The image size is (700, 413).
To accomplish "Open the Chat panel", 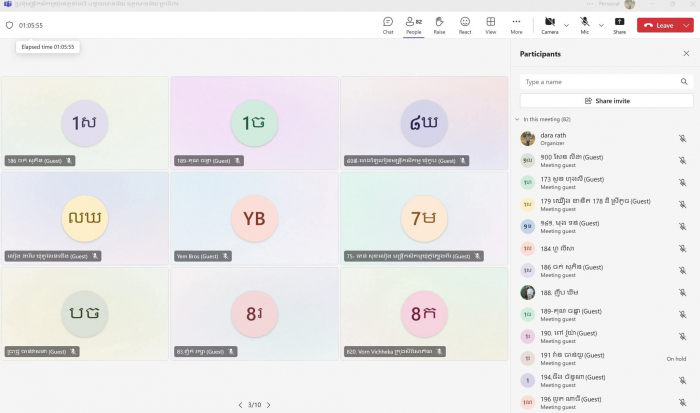I will click(388, 24).
